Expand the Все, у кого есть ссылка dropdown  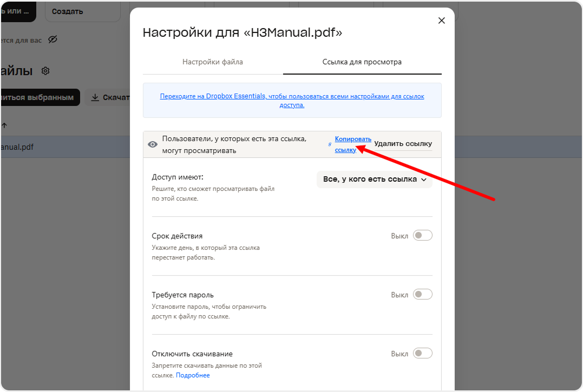coord(375,179)
